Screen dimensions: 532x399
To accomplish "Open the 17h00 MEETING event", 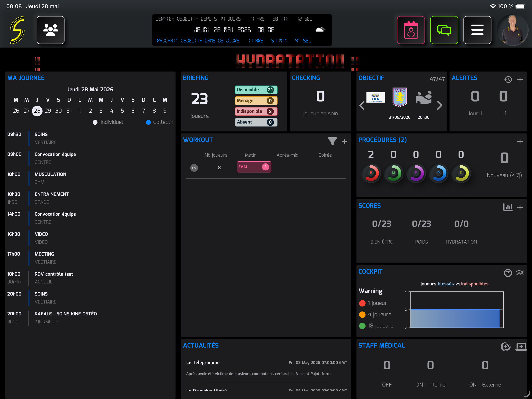I will 90,258.
